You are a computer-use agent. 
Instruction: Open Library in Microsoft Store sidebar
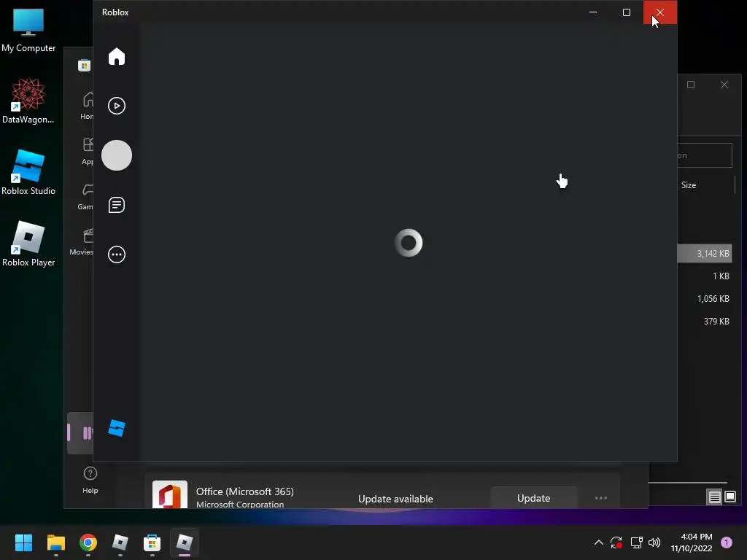point(80,433)
